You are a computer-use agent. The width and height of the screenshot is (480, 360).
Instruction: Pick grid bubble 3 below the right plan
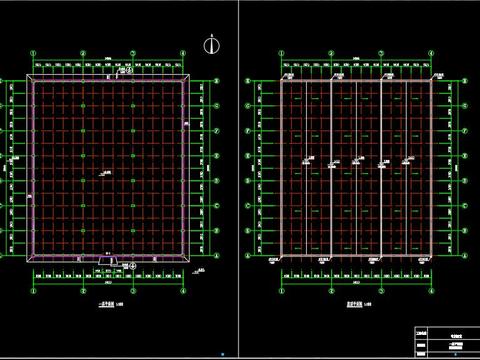pyautogui.click(x=381, y=291)
